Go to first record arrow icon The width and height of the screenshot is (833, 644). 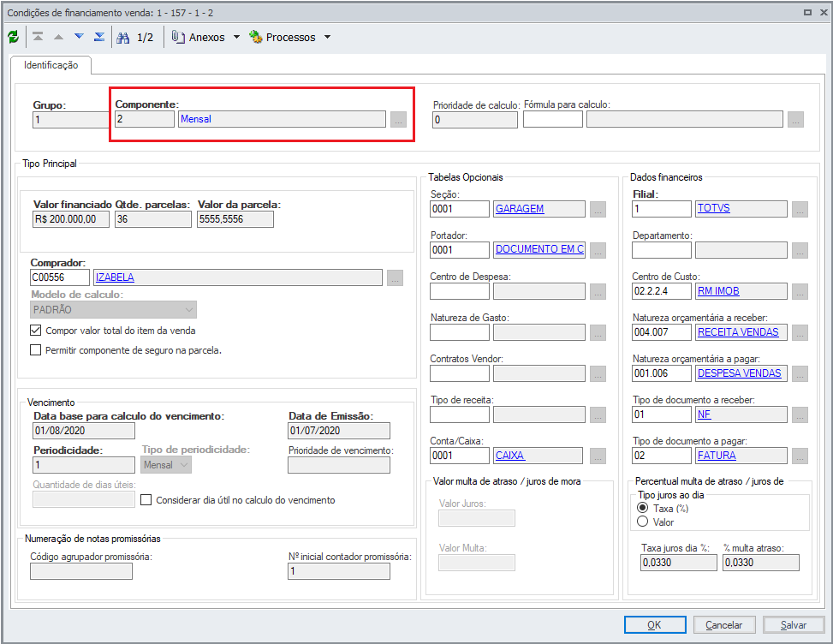38,37
